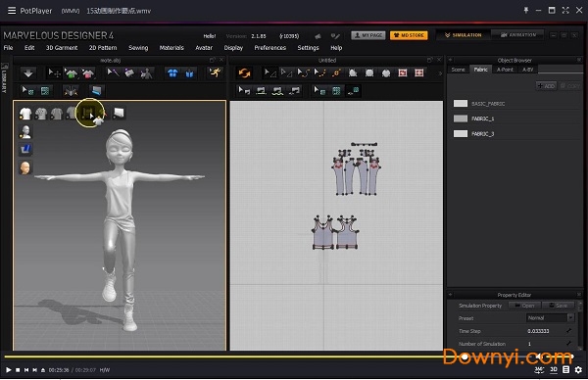Toggle the white plane display icon in 3D view
Viewport: 588px width, 380px height.
(x=119, y=113)
